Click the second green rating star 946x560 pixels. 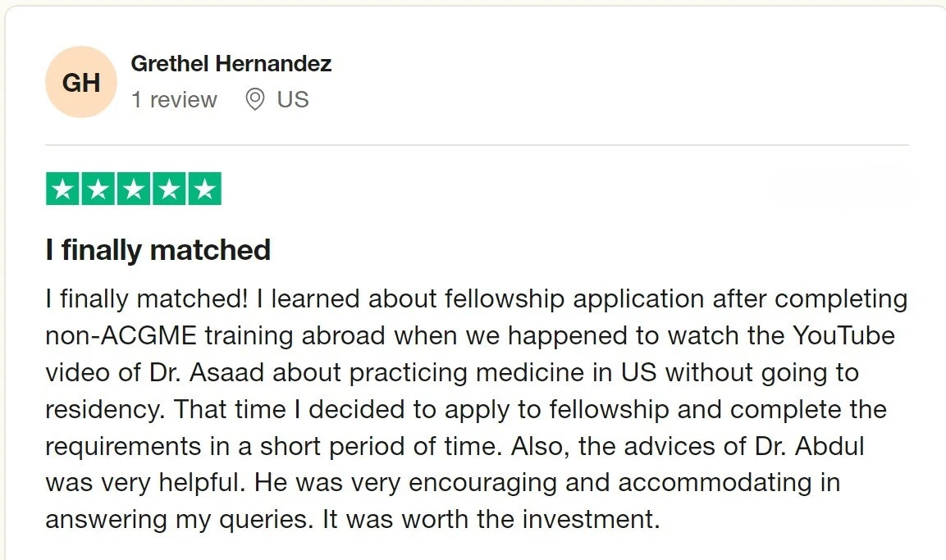pyautogui.click(x=98, y=189)
